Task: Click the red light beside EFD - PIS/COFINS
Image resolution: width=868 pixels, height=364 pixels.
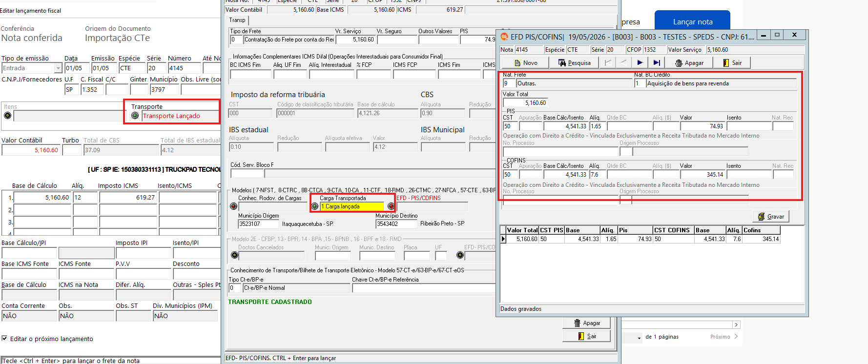Action: pos(391,206)
